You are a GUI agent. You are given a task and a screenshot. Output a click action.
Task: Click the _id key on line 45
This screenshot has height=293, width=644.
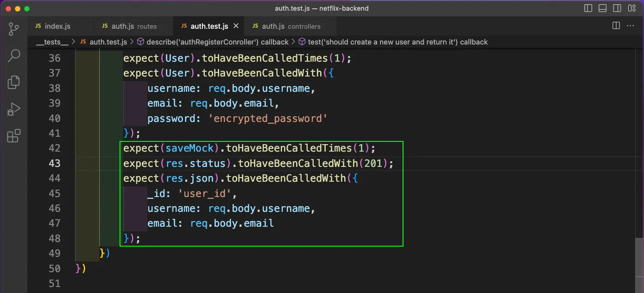click(x=157, y=194)
